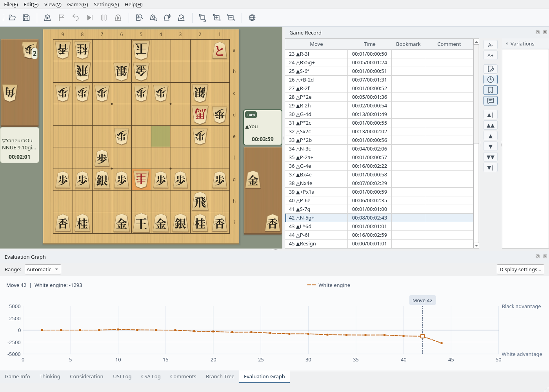Switch to the Branch Tree tab
Viewport: 549px width, 392px height.
point(220,376)
